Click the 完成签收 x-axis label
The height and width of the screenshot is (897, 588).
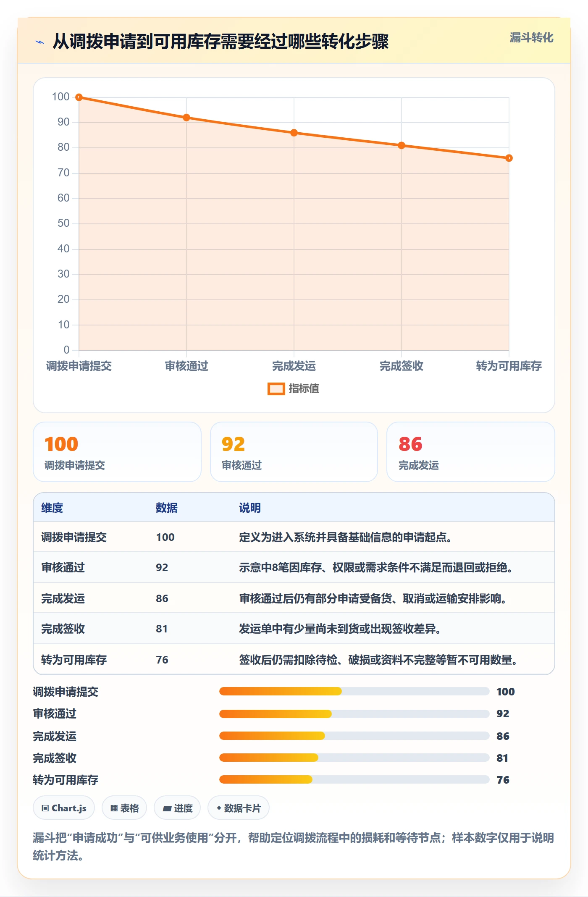(402, 366)
